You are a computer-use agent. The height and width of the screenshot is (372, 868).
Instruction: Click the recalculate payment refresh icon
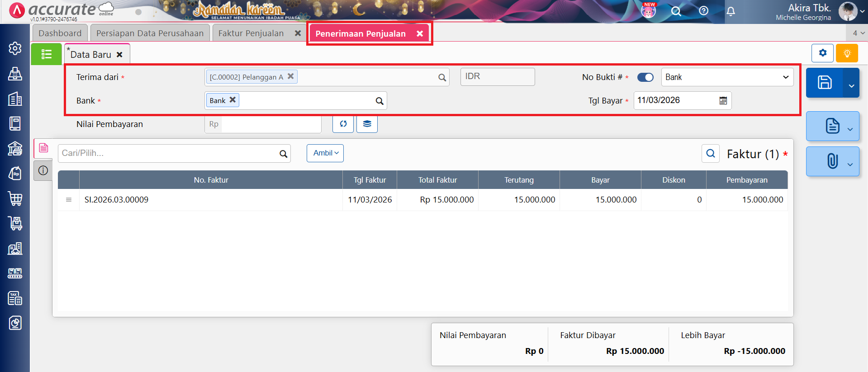343,124
